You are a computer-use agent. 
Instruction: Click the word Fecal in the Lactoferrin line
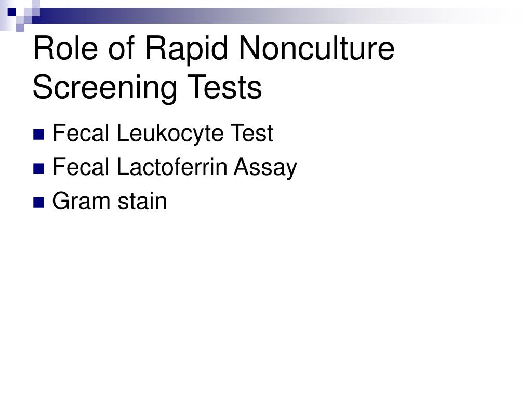click(x=81, y=167)
